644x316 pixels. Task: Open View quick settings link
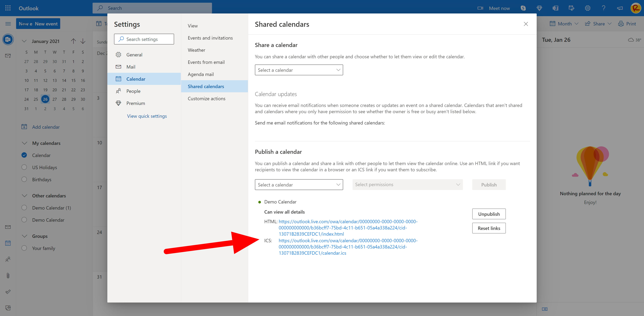coord(147,116)
